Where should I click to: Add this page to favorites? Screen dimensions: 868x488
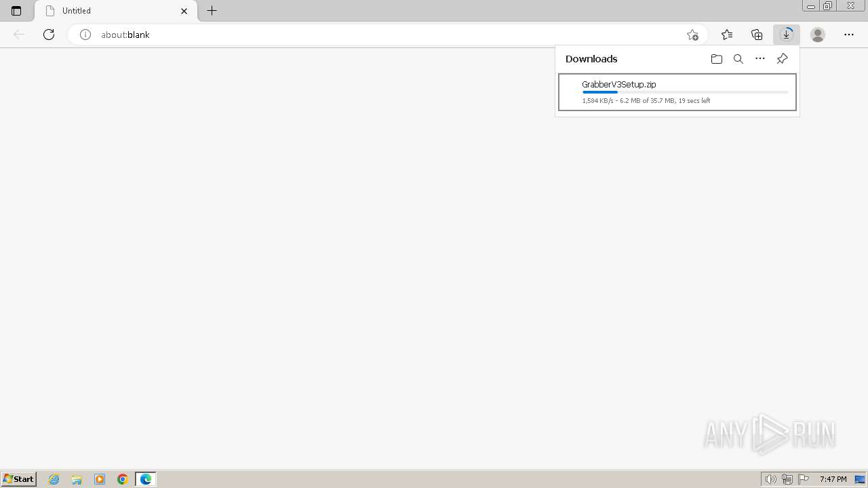(x=692, y=35)
